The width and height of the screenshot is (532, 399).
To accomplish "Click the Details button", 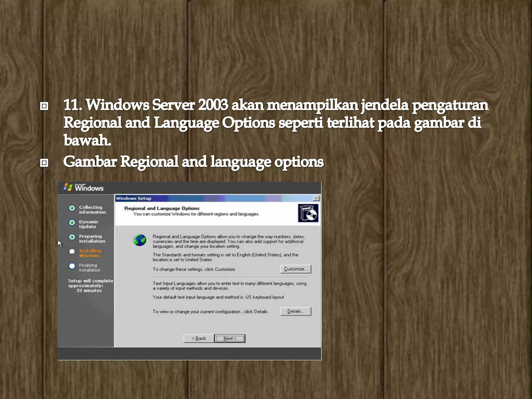I will pos(296,311).
